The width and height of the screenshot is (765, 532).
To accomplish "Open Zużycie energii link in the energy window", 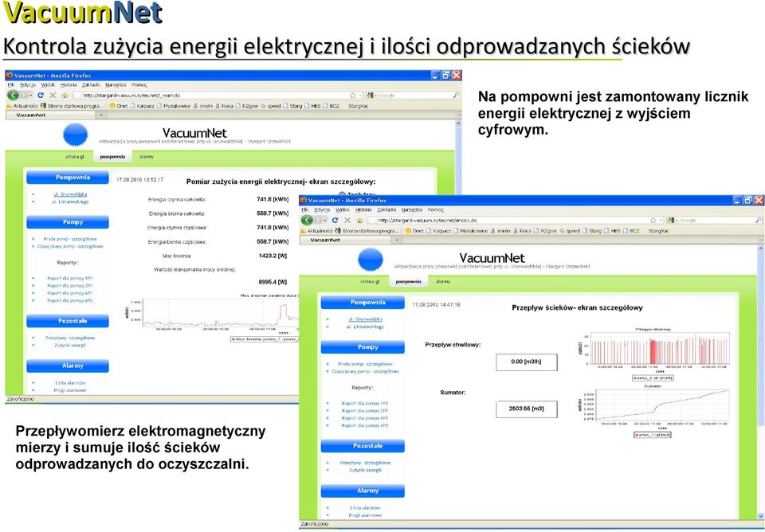I will pyautogui.click(x=70, y=345).
